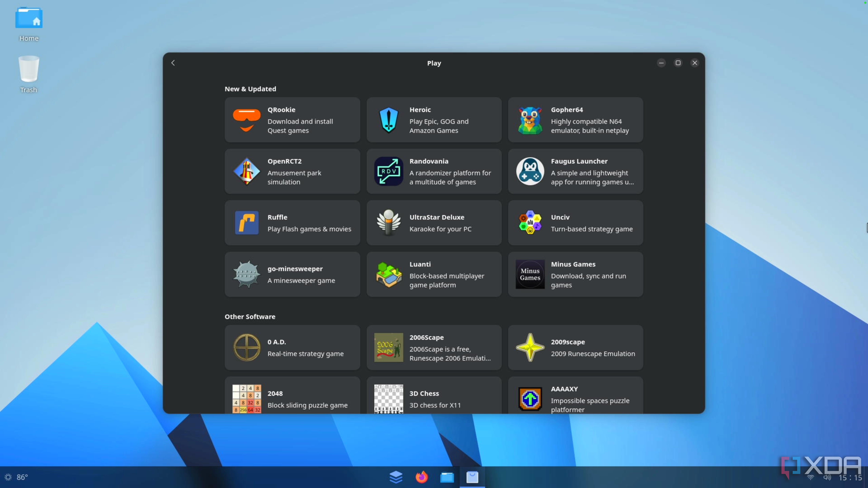Viewport: 868px width, 488px height.
Task: Select the Gopher64 mascot icon
Action: click(x=530, y=120)
